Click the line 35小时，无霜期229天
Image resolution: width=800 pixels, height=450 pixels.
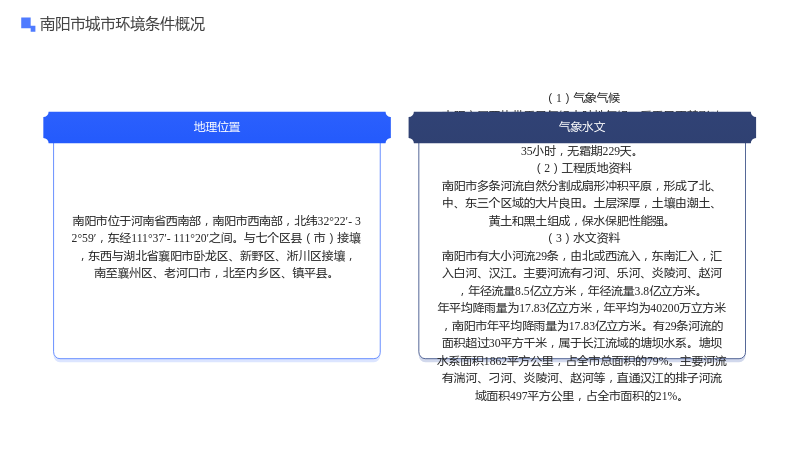tap(579, 151)
